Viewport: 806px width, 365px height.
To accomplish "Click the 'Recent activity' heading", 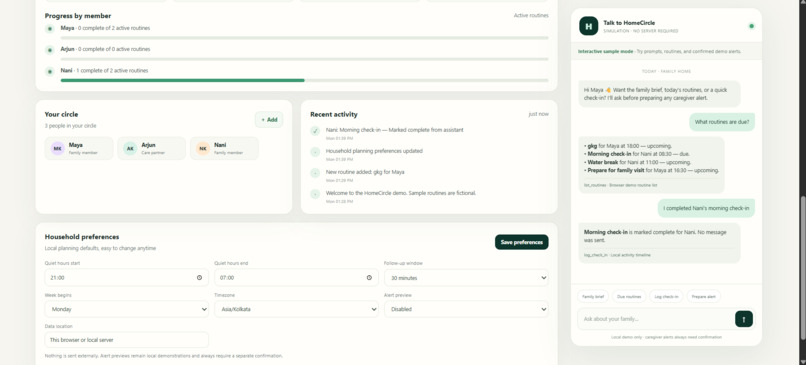I will click(x=334, y=115).
